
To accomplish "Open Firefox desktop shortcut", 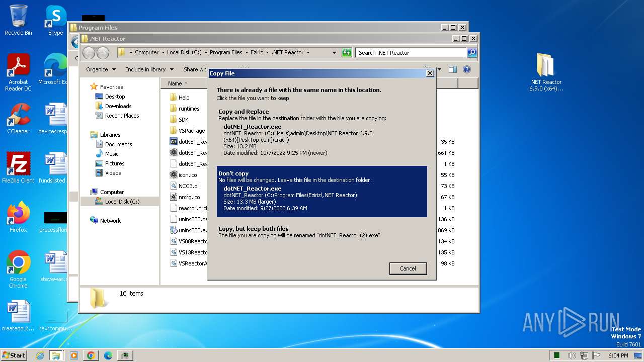I will (18, 217).
